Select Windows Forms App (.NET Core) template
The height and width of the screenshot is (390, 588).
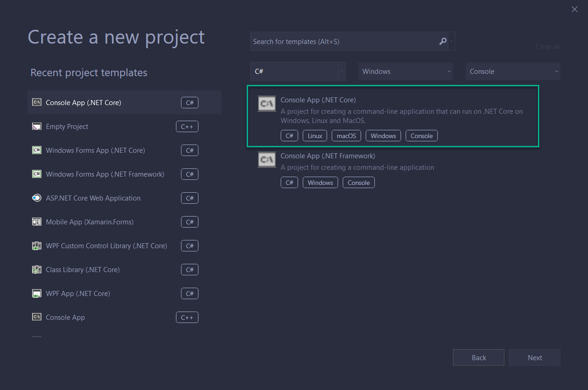[x=124, y=150]
